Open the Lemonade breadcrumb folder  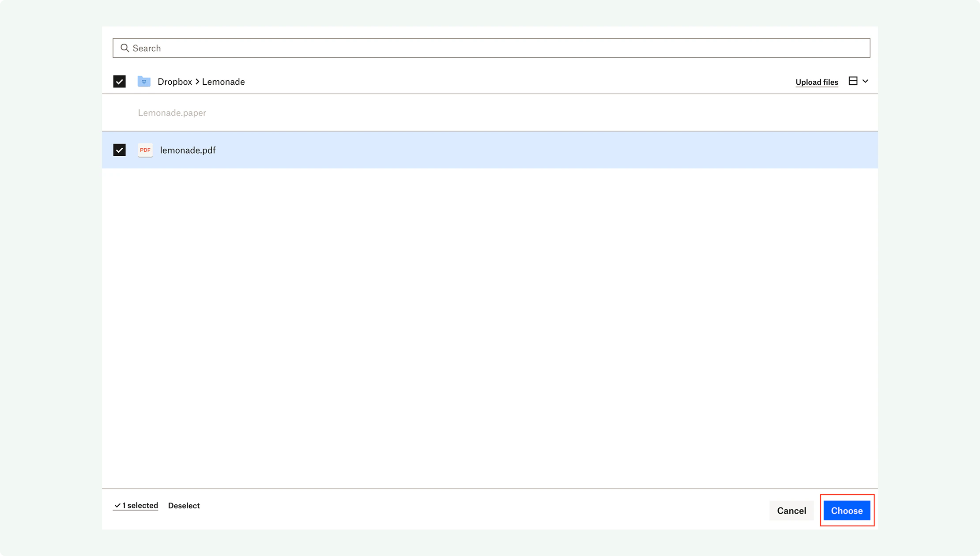tap(223, 82)
